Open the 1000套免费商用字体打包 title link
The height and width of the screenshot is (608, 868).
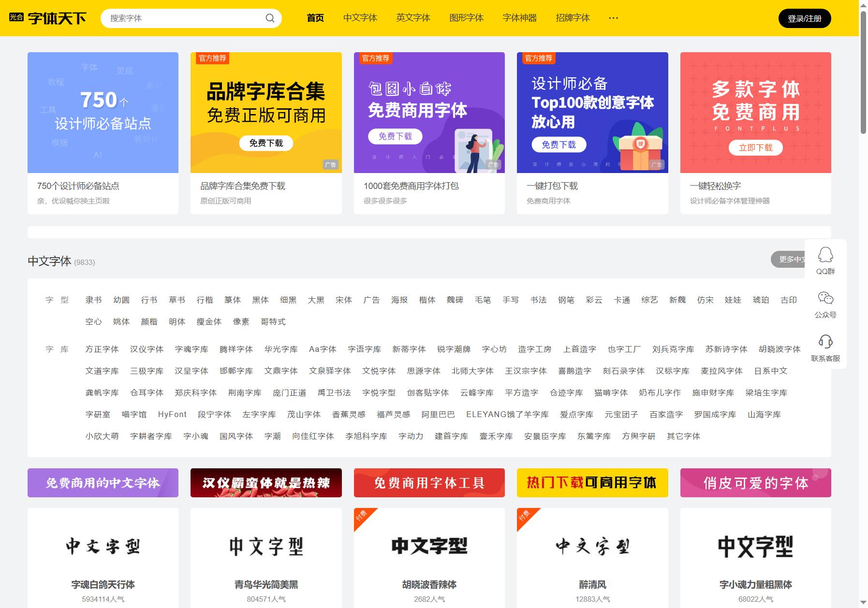click(x=411, y=186)
